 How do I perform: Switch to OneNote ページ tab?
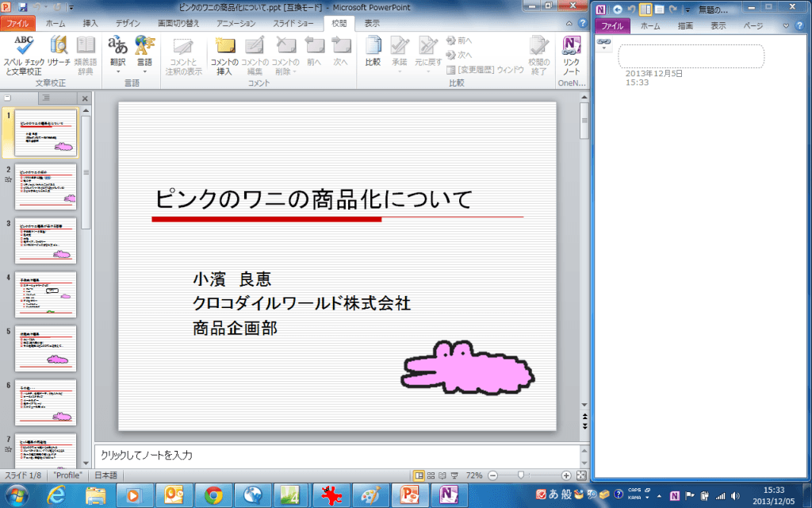coord(753,26)
